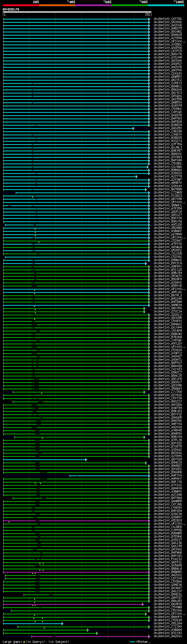
Task: Click label UniRef100_C6TFC5
Action: pos(168,51)
